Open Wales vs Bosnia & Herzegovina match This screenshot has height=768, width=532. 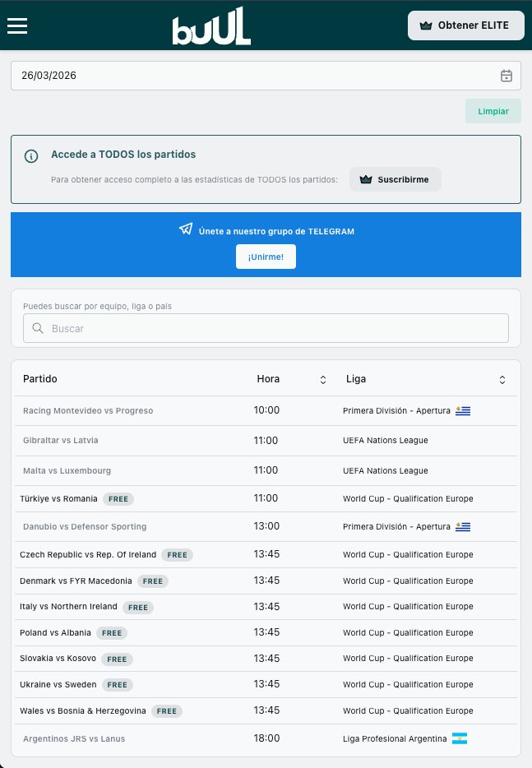click(83, 710)
